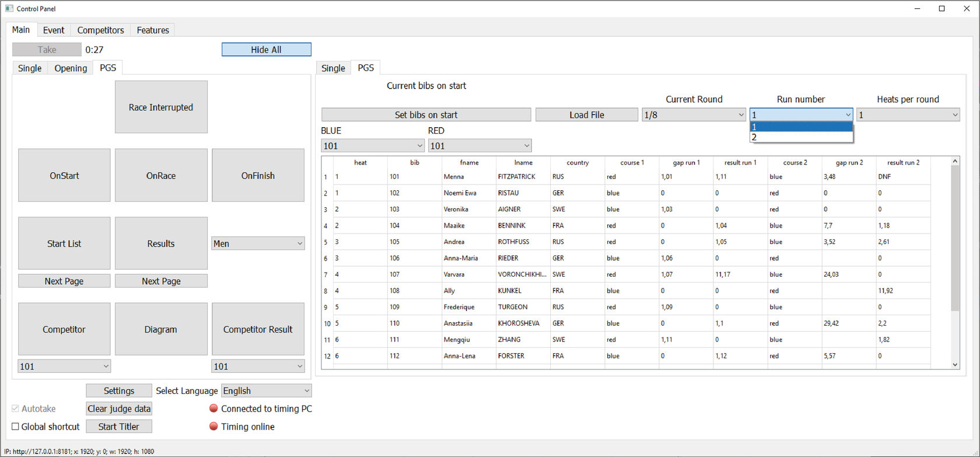This screenshot has height=457, width=980.
Task: Click the IP address text in status bar
Action: click(x=79, y=451)
